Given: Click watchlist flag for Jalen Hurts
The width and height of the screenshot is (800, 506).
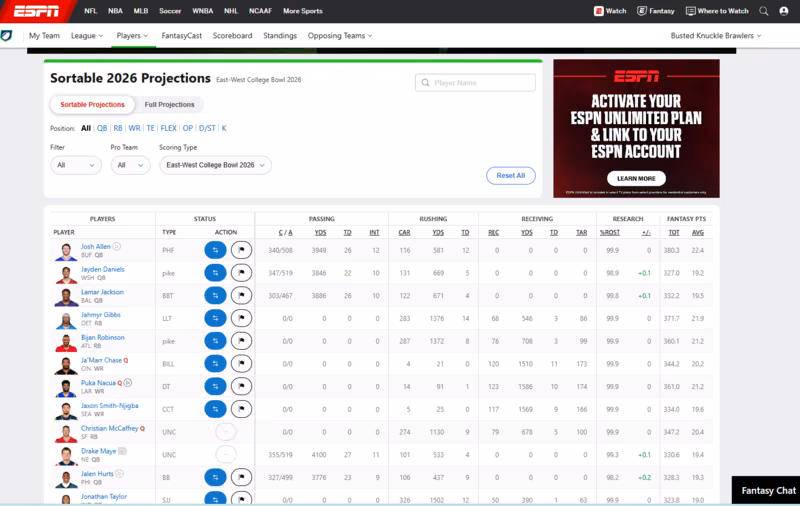Looking at the screenshot, I should (x=241, y=477).
